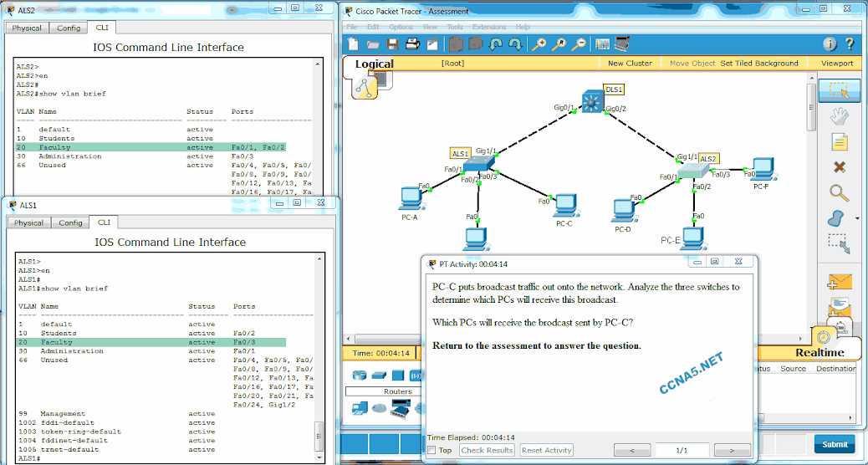
Task: Click the PC-F computer icon
Action: click(x=762, y=170)
